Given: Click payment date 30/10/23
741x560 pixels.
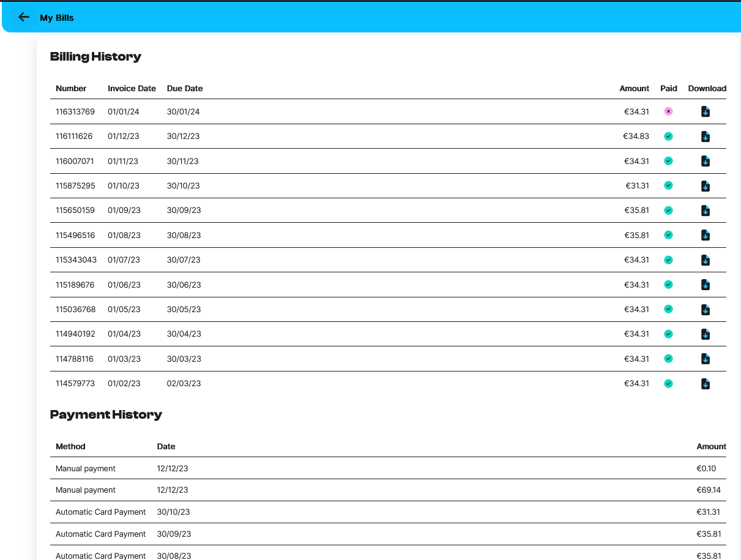Looking at the screenshot, I should coord(174,512).
